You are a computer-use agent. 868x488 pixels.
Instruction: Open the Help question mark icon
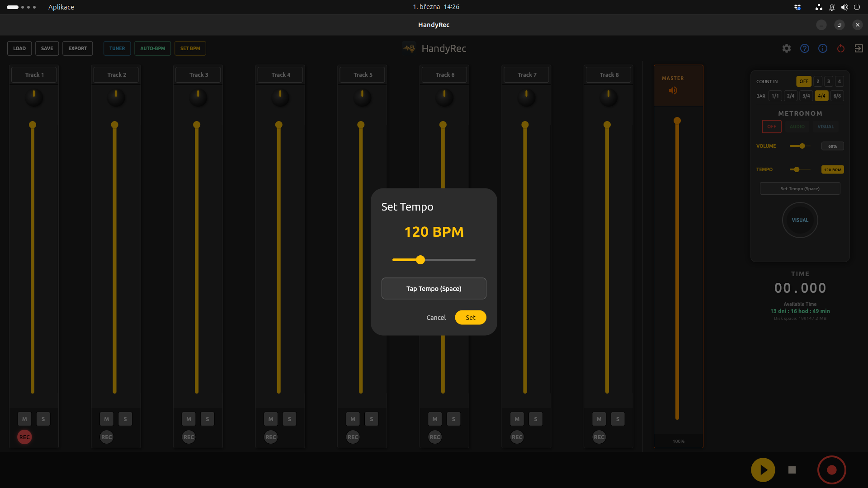tap(805, 48)
